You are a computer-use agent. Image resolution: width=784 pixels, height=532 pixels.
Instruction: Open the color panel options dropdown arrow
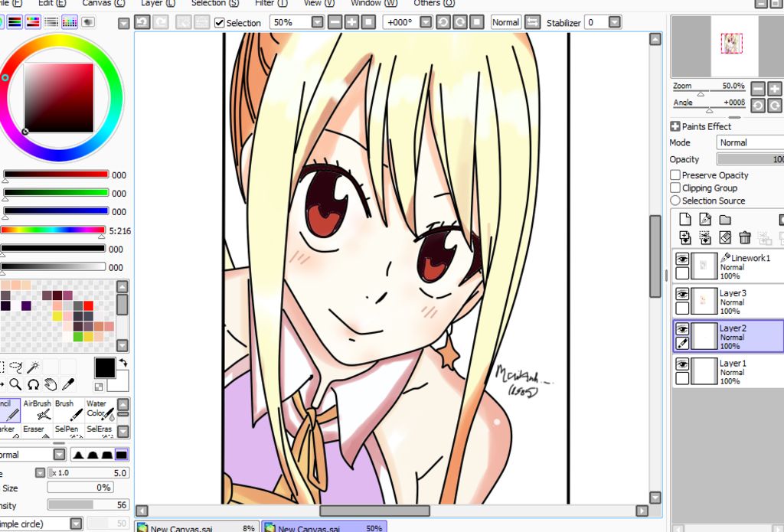point(123,23)
